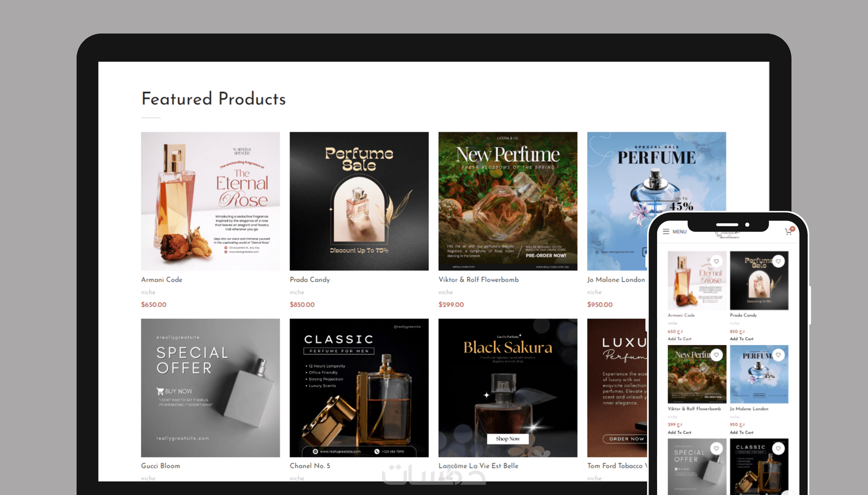
Task: Select the niche category under tablet Jo Malone London
Action: coord(594,292)
